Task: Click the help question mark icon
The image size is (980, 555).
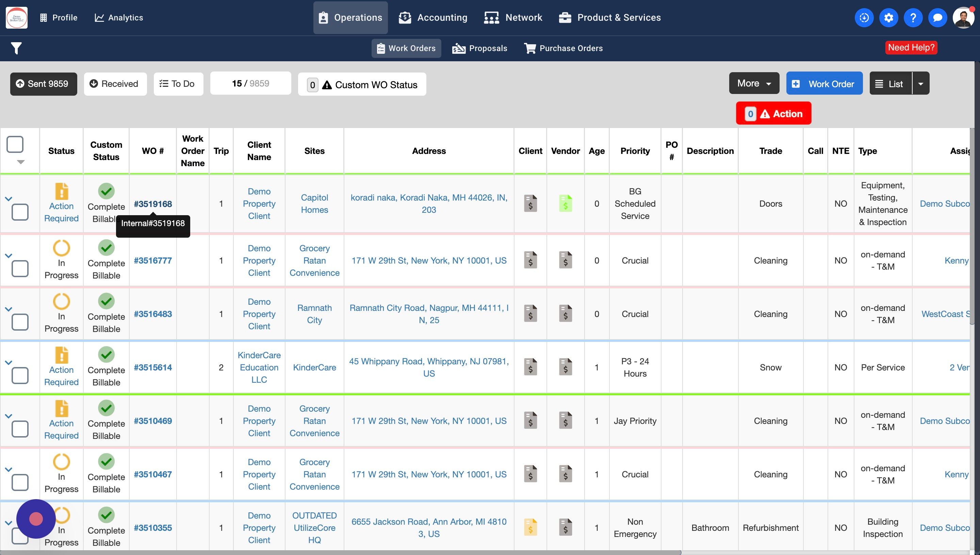Action: [913, 17]
